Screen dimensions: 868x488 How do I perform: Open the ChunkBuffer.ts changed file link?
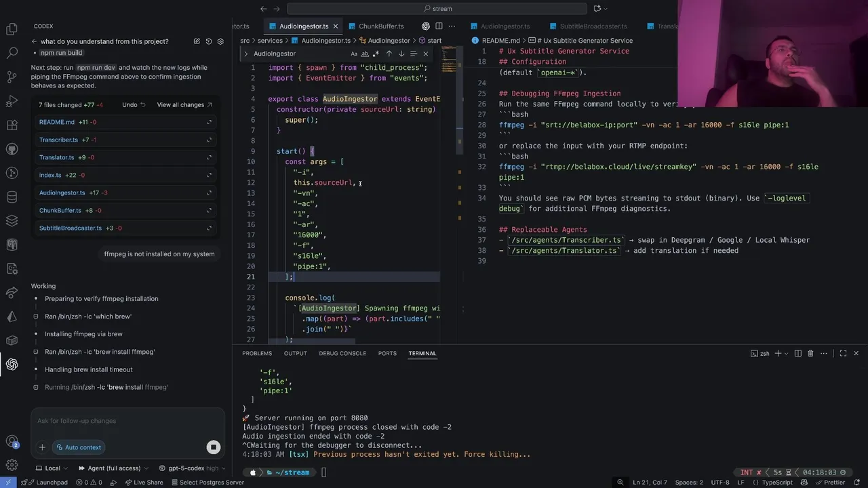(x=60, y=210)
